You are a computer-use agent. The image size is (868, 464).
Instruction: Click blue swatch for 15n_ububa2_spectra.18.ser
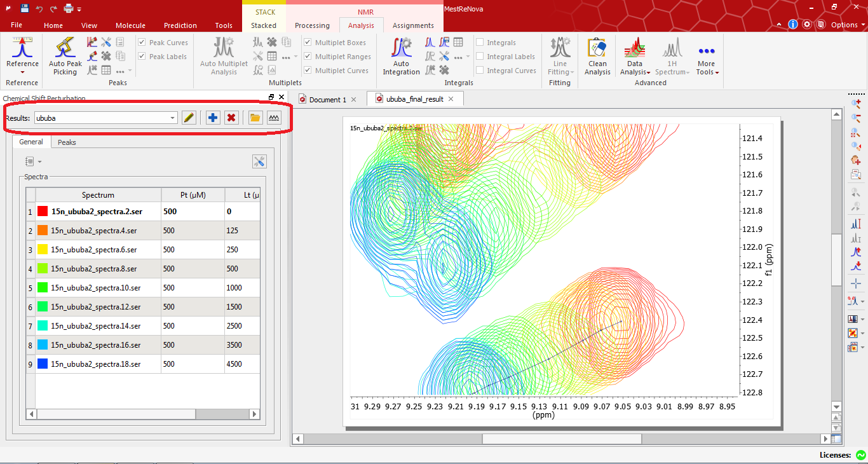pyautogui.click(x=43, y=364)
